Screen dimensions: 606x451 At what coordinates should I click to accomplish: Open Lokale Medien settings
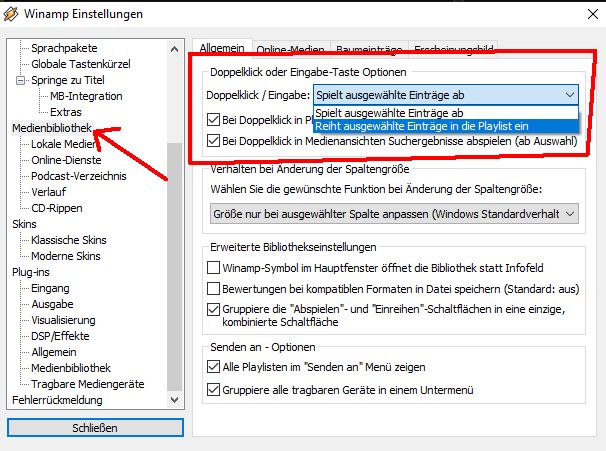click(x=63, y=144)
